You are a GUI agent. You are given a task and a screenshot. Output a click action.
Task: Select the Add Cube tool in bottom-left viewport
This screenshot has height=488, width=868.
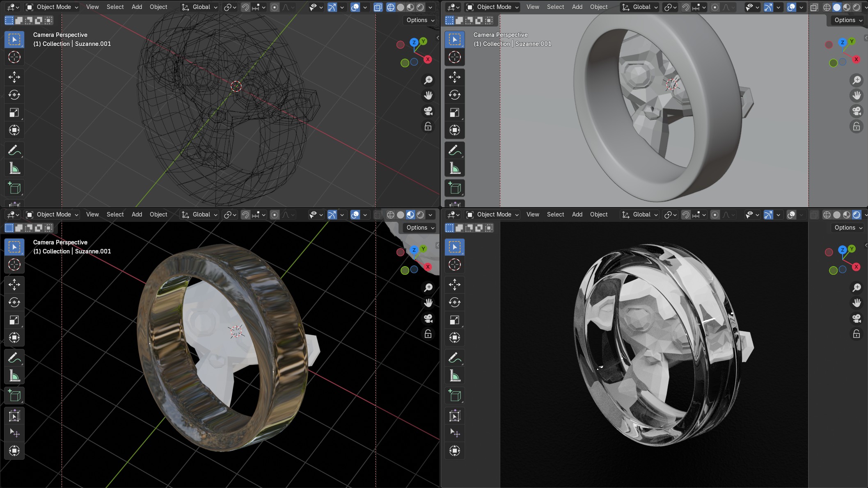coord(14,396)
